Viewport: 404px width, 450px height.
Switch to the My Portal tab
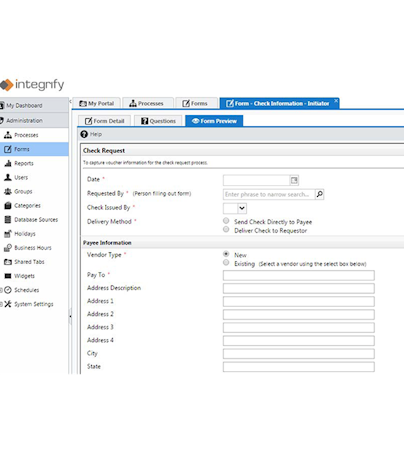pos(97,103)
